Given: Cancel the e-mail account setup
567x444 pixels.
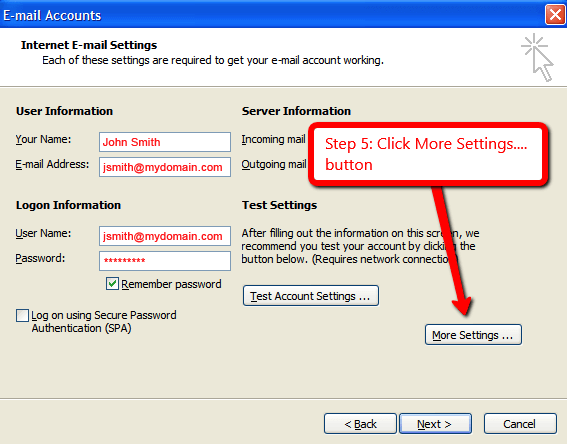Looking at the screenshot, I should pyautogui.click(x=520, y=423).
